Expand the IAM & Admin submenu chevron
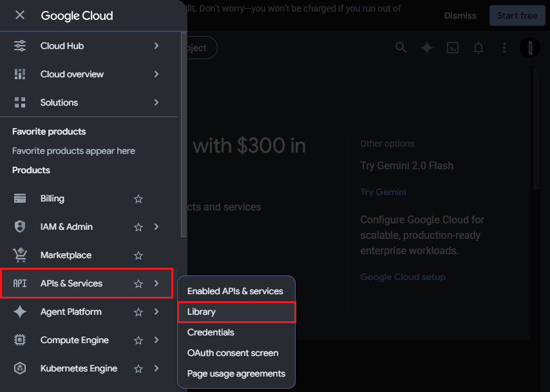The height and width of the screenshot is (392, 550). (x=156, y=227)
